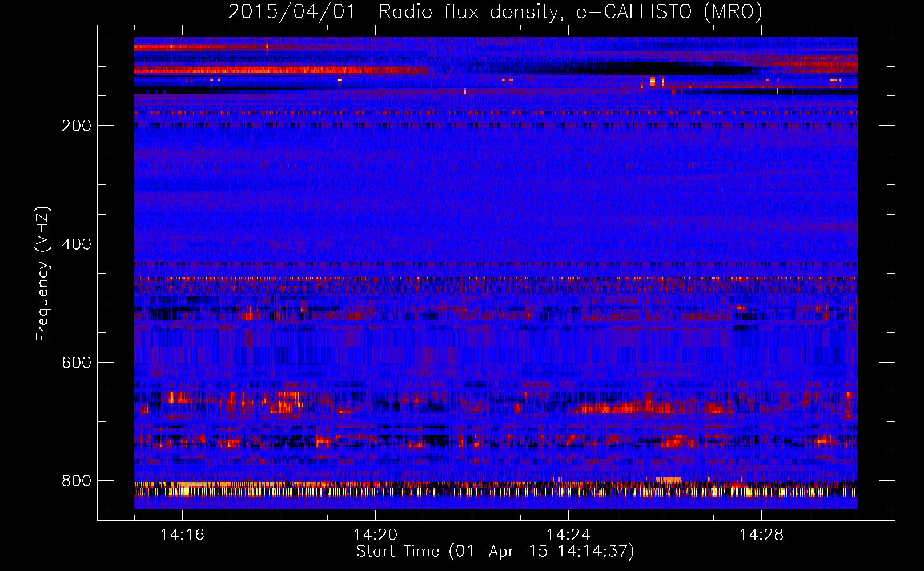This screenshot has height=571, width=924.
Task: Click the 200 frequency tick label
Action: (x=77, y=126)
